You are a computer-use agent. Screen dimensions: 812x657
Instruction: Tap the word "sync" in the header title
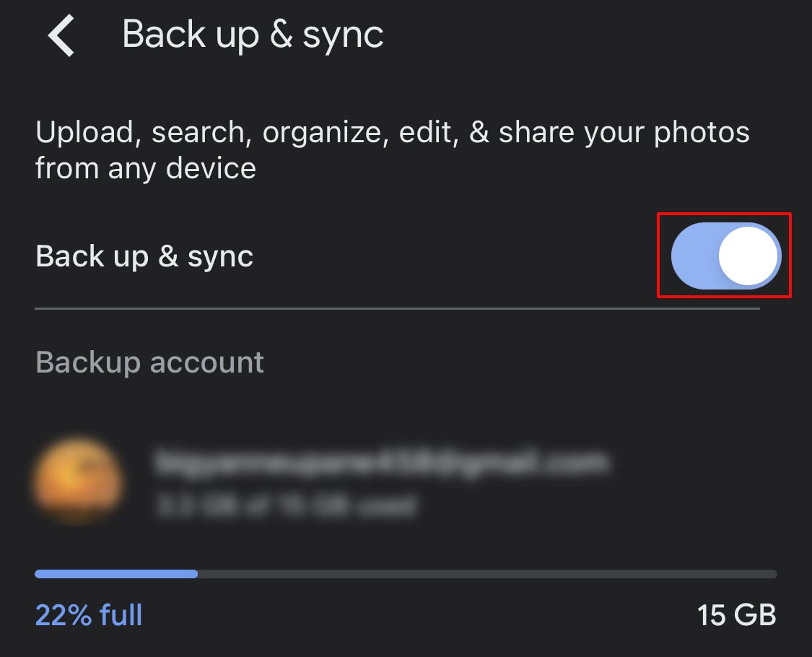343,36
